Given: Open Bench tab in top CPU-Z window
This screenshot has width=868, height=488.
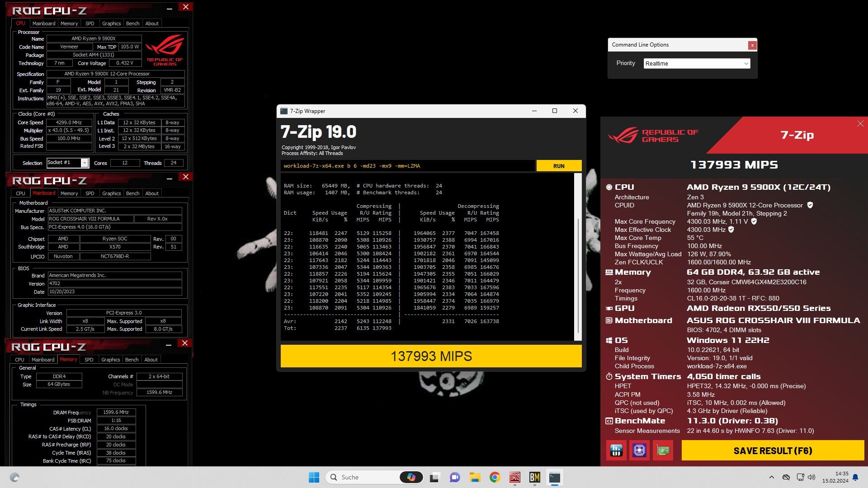Looking at the screenshot, I should (132, 23).
